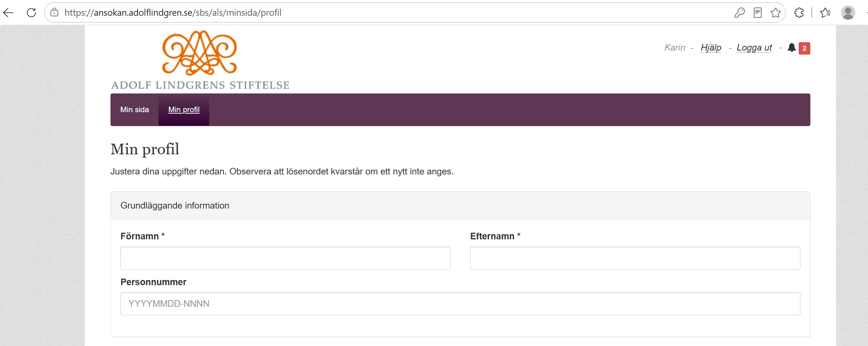
Task: Open favorites list icon
Action: tap(825, 13)
